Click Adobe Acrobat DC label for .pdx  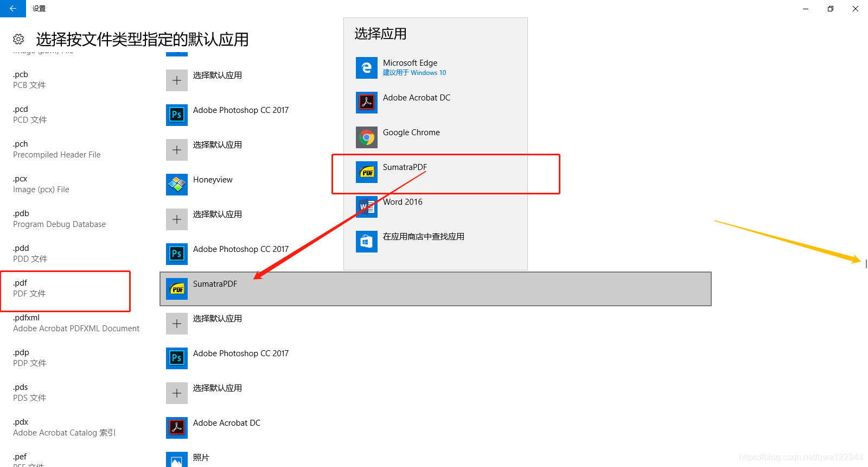tap(227, 423)
